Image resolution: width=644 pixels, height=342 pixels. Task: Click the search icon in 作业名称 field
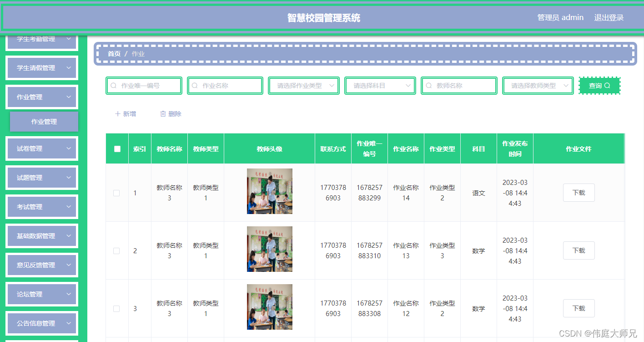point(195,86)
